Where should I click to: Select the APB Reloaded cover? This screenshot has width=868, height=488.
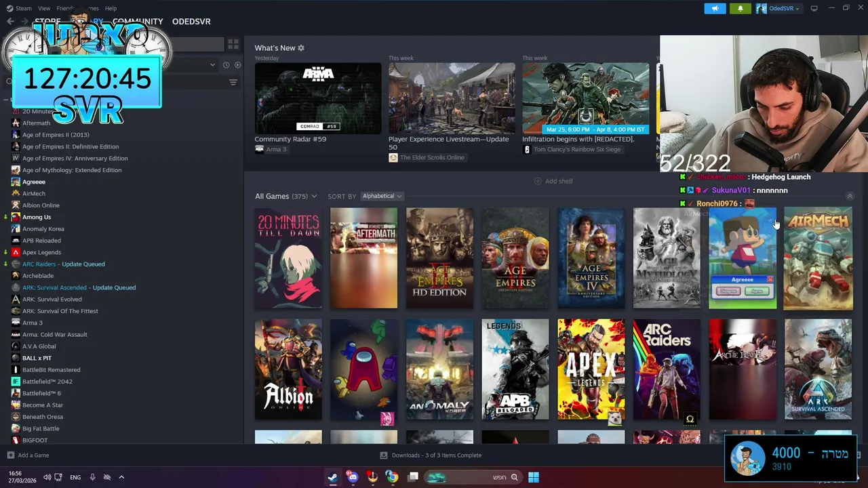515,369
